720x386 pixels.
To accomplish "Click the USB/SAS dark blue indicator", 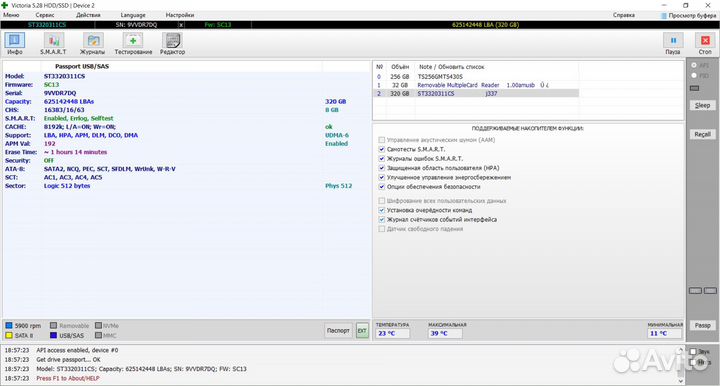I will click(53, 336).
